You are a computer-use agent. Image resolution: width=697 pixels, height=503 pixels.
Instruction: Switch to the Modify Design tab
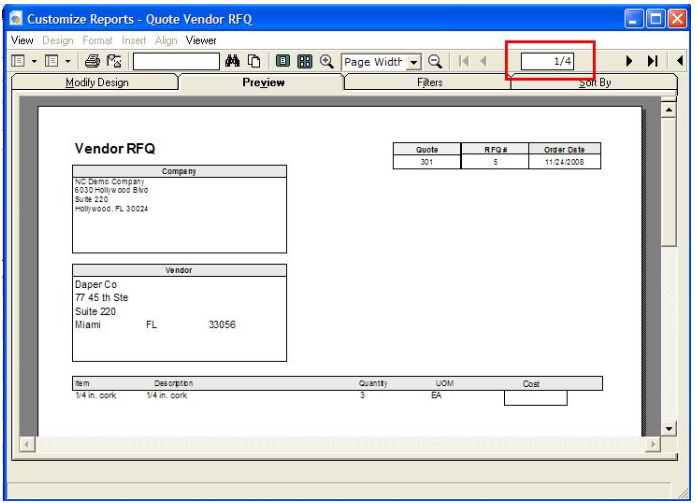coord(96,83)
